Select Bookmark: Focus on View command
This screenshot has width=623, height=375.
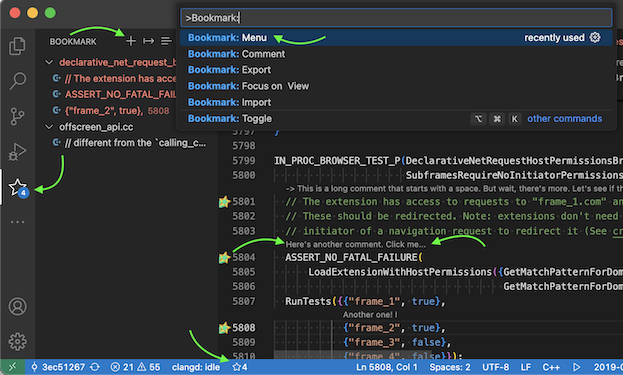pos(396,86)
